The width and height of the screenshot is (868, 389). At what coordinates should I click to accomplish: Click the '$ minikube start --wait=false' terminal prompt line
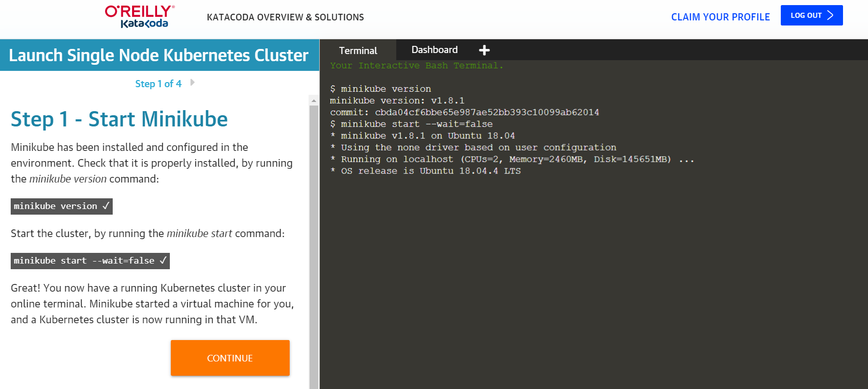(412, 124)
